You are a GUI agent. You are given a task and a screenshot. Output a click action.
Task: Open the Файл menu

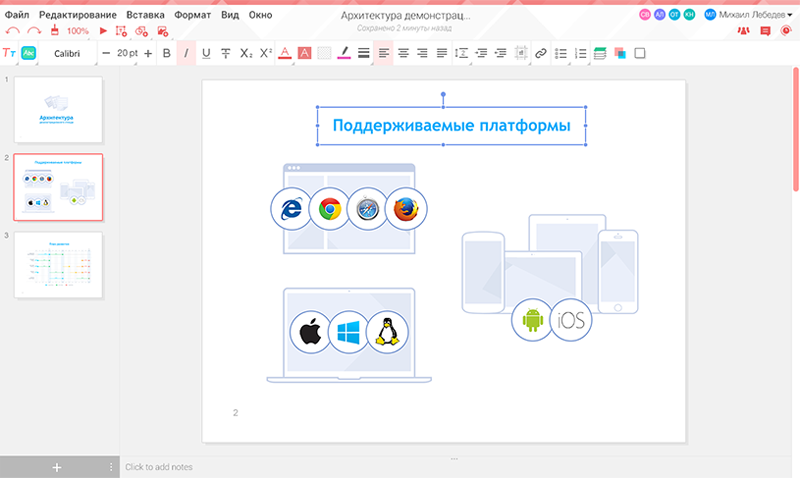(x=17, y=15)
